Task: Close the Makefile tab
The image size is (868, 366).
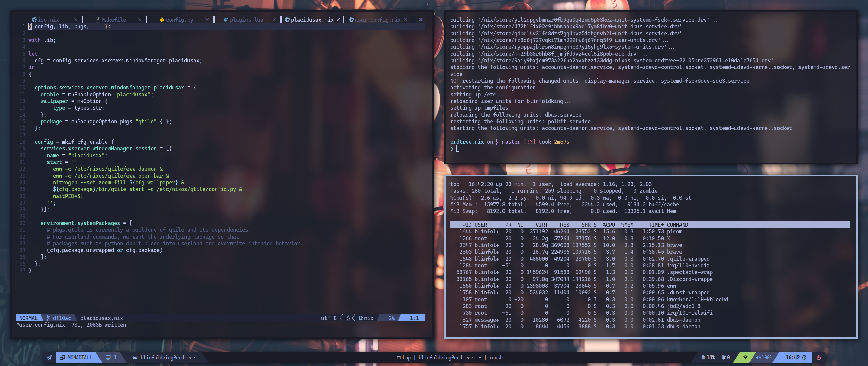Action: (140, 20)
